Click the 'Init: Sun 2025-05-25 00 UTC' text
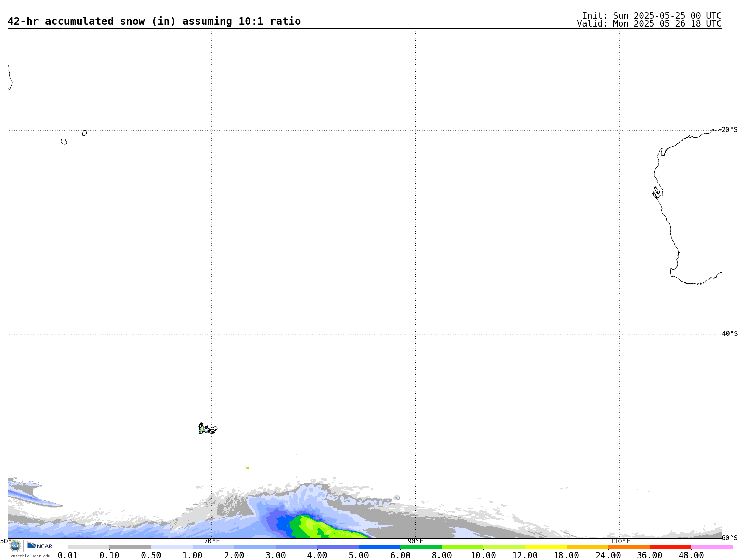Viewport: 744px width, 560px height. pyautogui.click(x=652, y=16)
